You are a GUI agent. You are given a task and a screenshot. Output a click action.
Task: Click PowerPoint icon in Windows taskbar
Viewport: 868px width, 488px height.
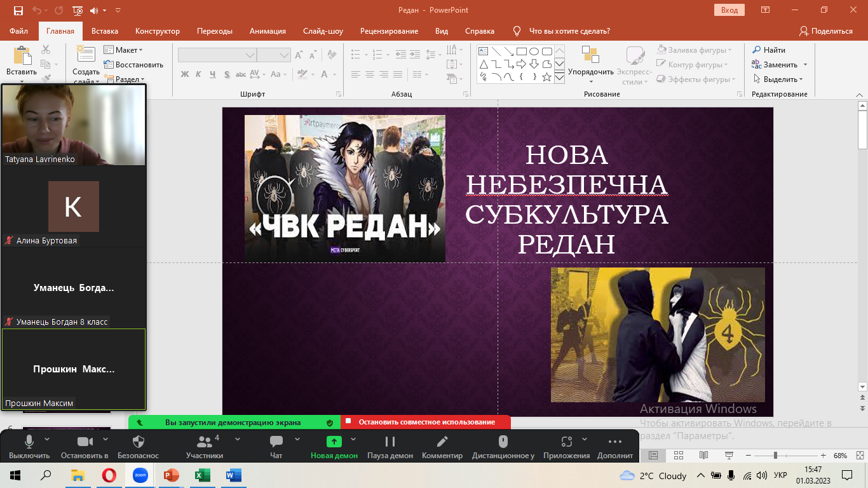[x=171, y=475]
